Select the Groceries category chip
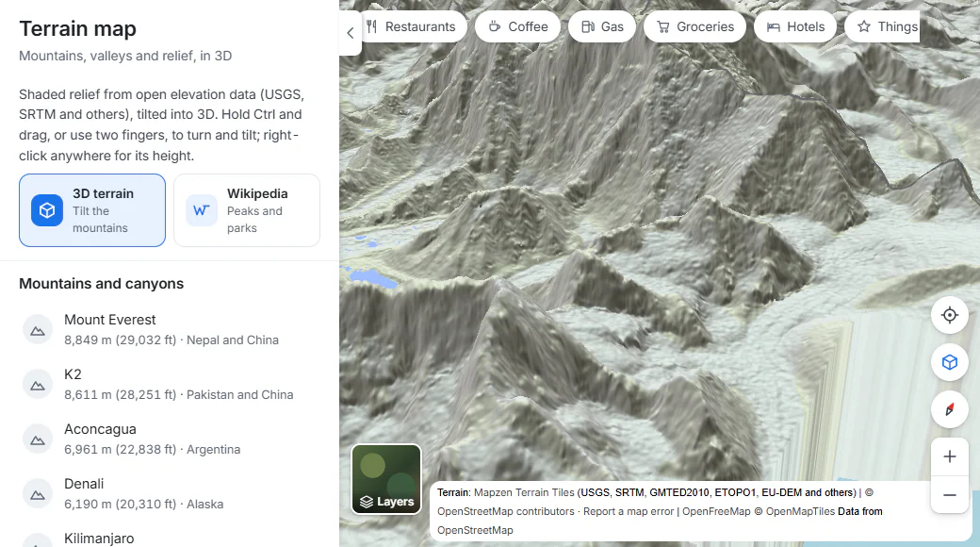Viewport: 980px width, 547px height. (x=694, y=27)
